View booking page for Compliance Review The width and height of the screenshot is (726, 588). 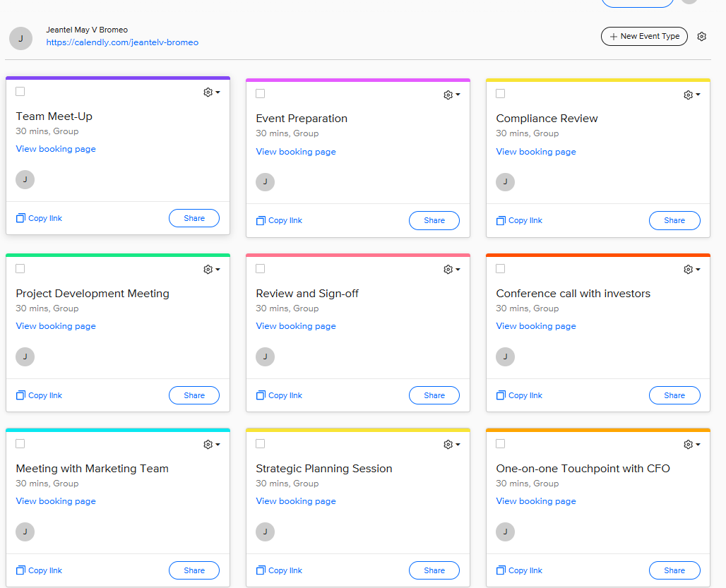tap(536, 152)
